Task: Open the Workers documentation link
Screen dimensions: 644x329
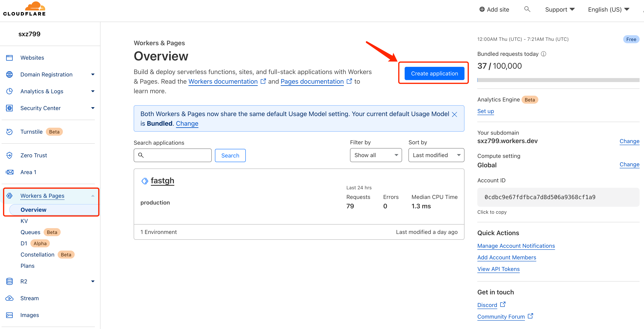Action: click(x=223, y=81)
